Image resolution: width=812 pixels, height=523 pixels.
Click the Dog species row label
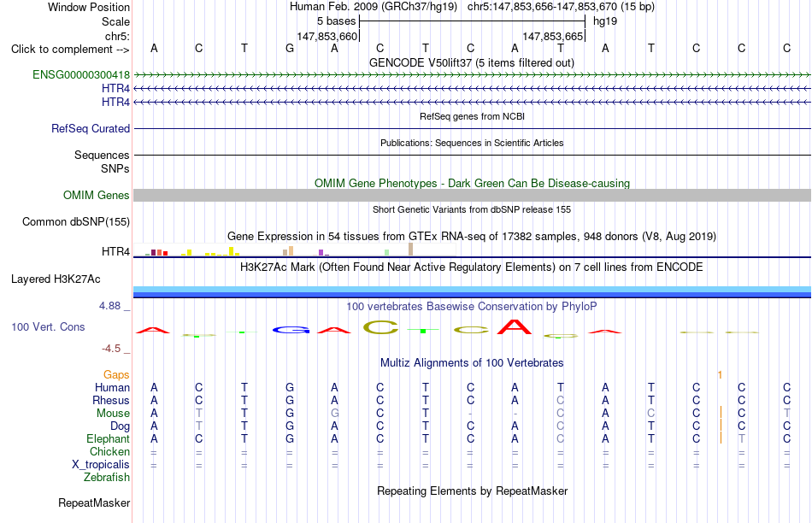[121, 426]
